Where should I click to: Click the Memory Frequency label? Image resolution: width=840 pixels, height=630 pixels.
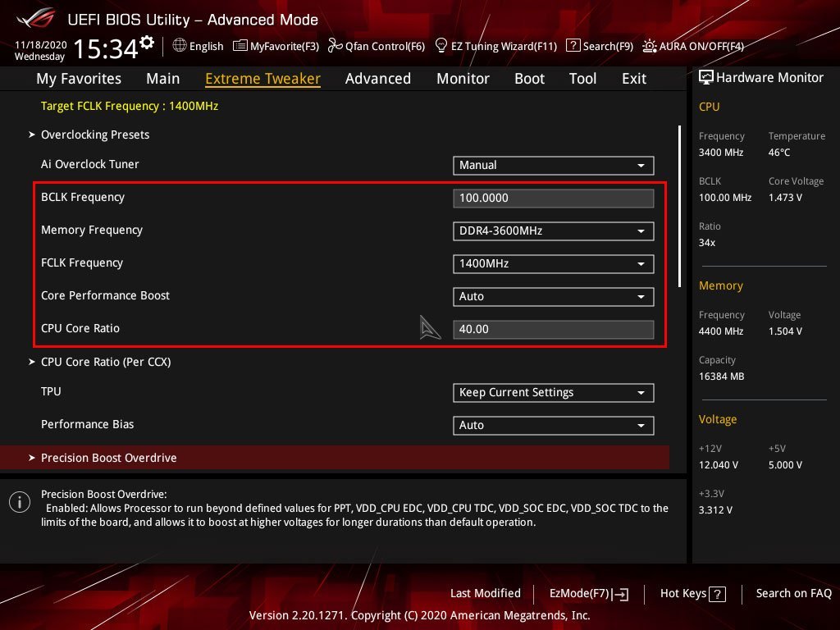[x=92, y=230]
